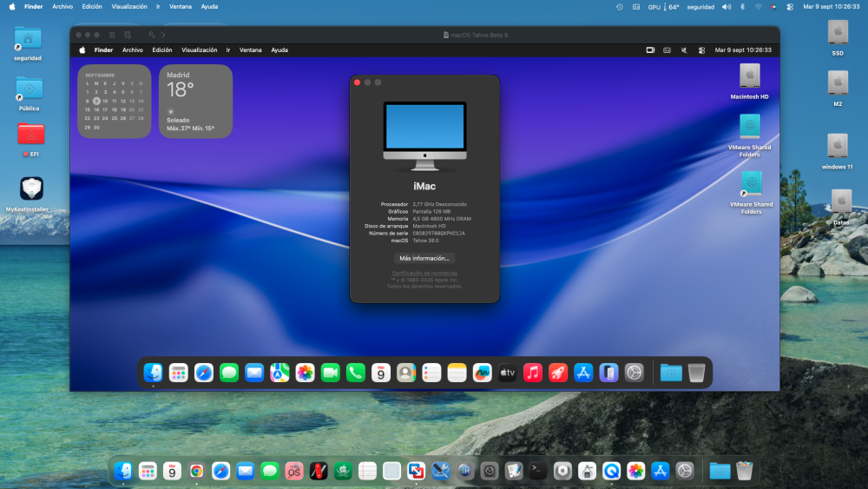The height and width of the screenshot is (489, 868).
Task: Open the Trash in the VM dock
Action: coord(696,373)
